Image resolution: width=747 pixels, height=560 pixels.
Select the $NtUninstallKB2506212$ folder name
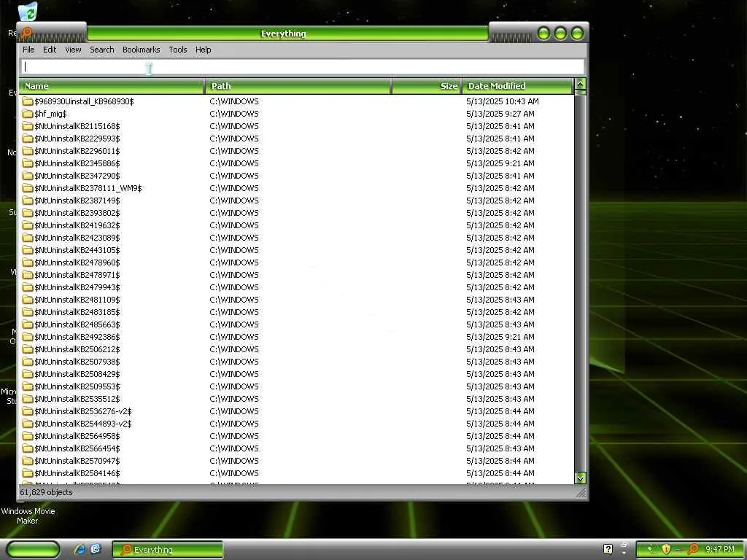click(77, 349)
